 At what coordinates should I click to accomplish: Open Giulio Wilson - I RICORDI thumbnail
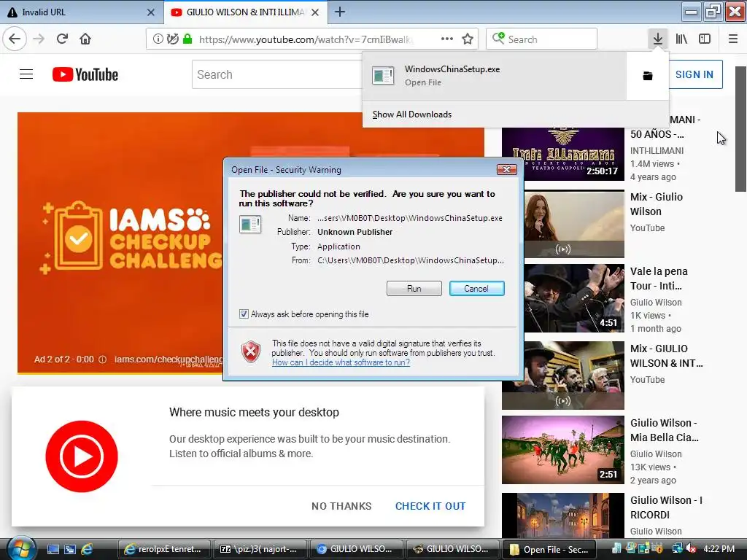pyautogui.click(x=562, y=516)
